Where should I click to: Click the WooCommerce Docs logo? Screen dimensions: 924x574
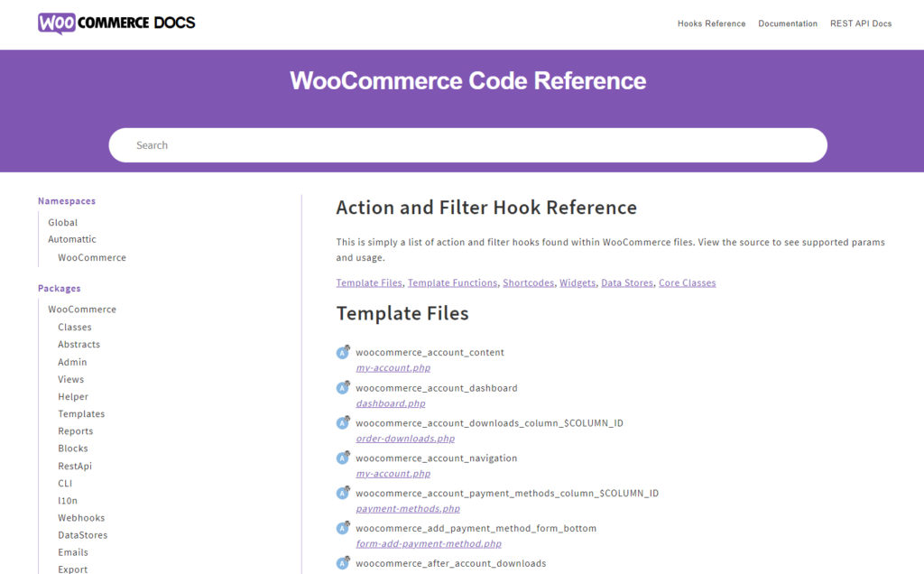pos(116,23)
